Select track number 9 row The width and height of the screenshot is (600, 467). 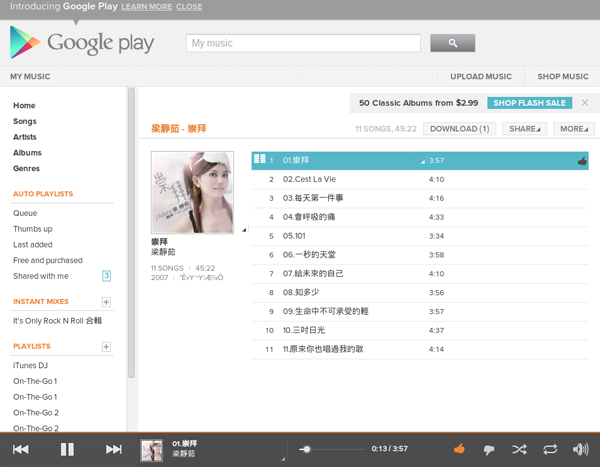click(420, 312)
